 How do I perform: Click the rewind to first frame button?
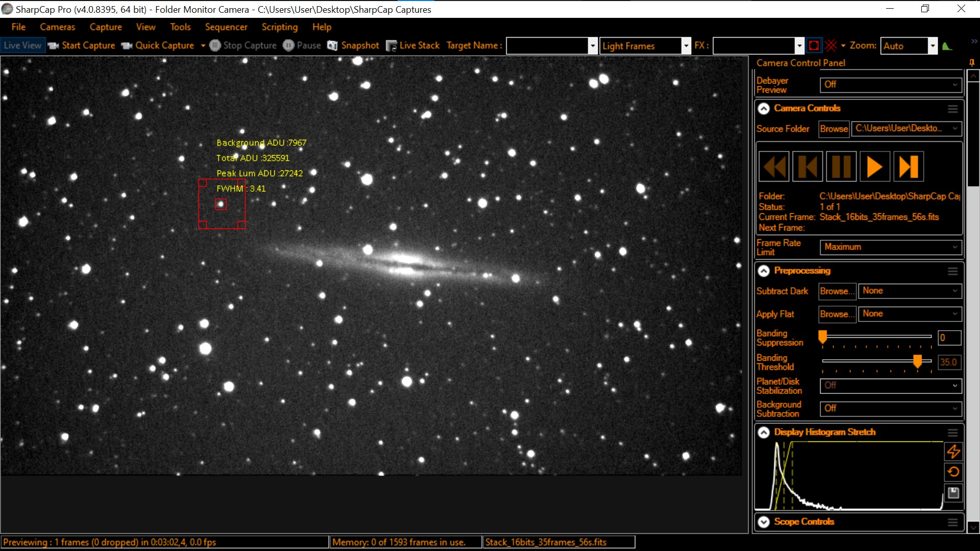(x=774, y=166)
